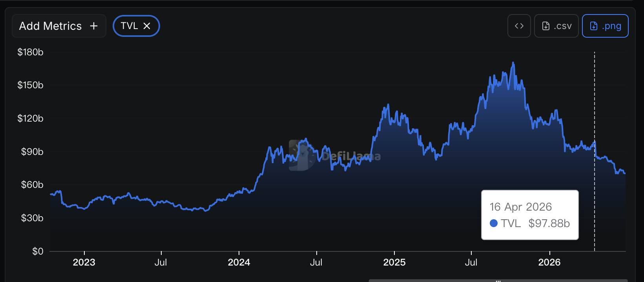
Task: Export the chart using the .png label
Action: (x=611, y=26)
